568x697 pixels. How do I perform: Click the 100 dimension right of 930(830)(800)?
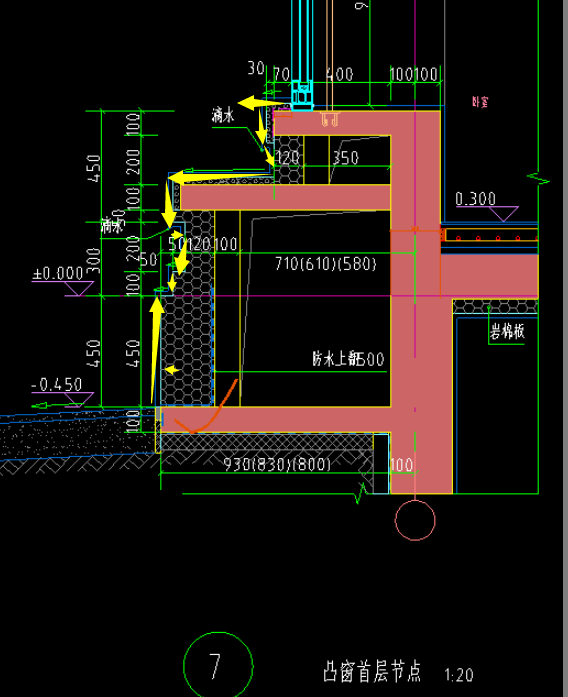point(401,465)
